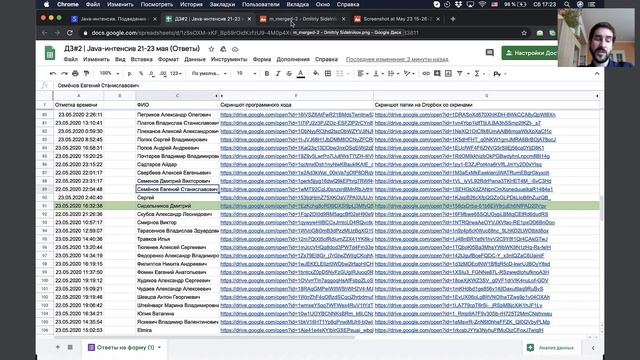This screenshot has height=360, width=640.
Task: Open the font size 10 dropdown
Action: pos(247,73)
